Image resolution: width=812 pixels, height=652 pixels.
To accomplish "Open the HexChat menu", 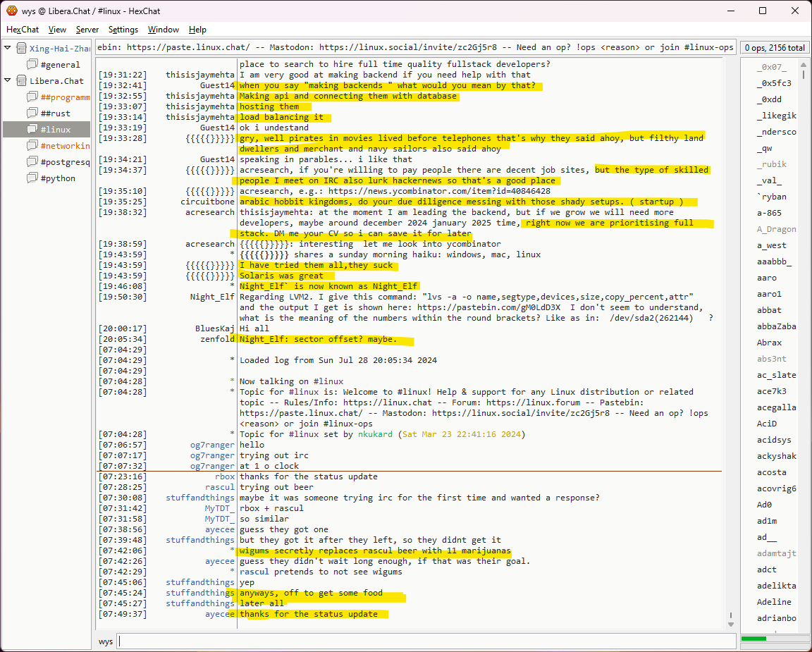I will (x=23, y=30).
